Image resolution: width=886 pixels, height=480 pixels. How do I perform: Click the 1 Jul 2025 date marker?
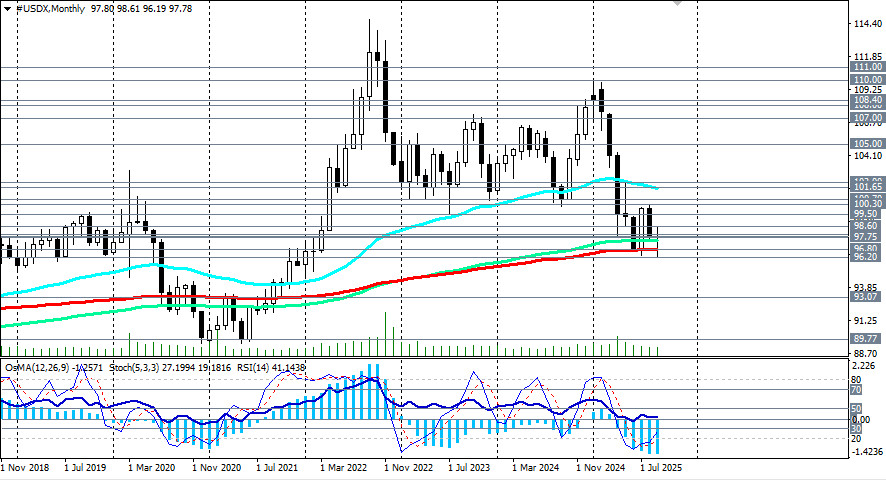(x=663, y=467)
